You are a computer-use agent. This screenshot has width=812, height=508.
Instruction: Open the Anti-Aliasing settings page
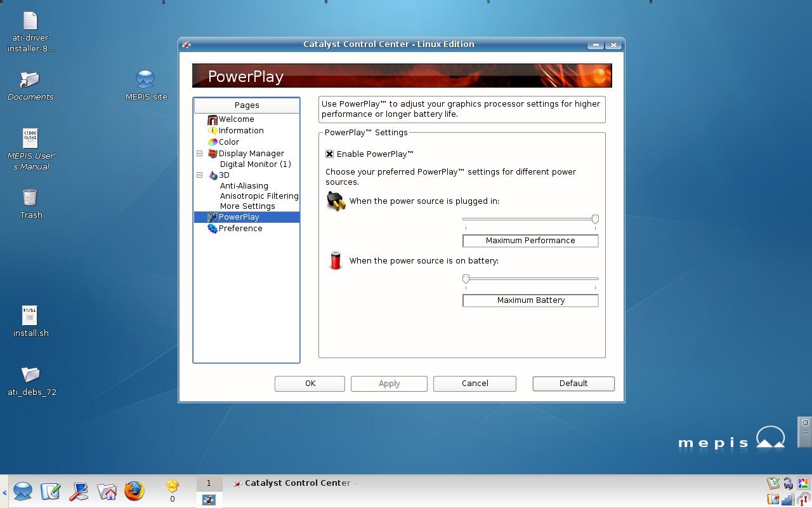tap(244, 186)
